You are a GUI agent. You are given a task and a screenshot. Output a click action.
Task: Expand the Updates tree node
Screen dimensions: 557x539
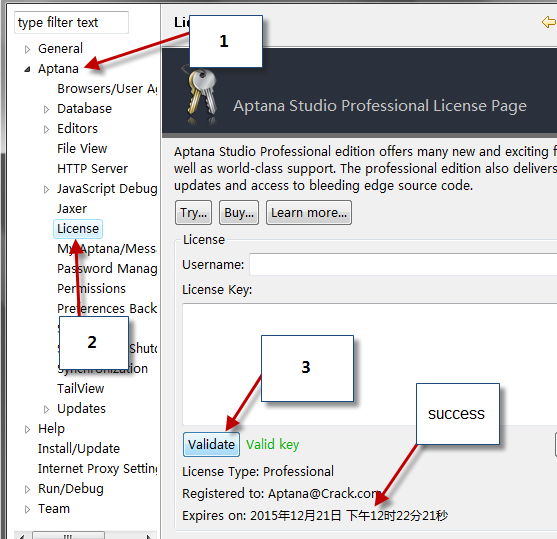click(x=46, y=409)
